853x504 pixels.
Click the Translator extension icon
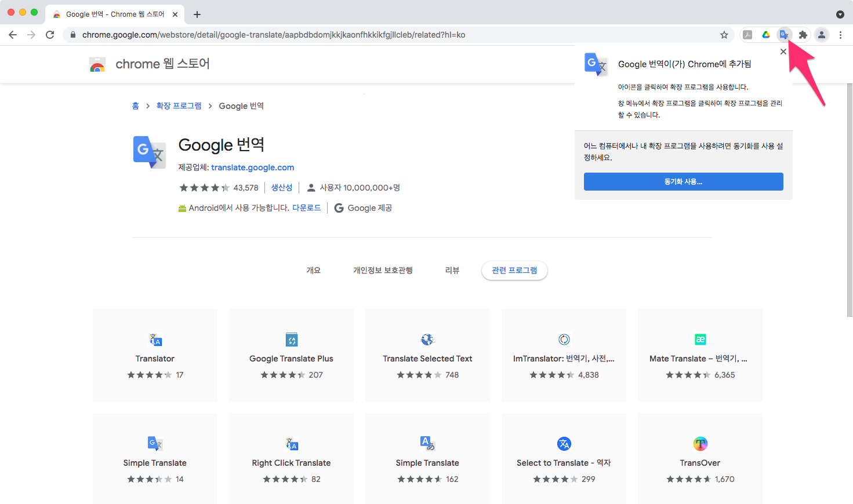pyautogui.click(x=155, y=339)
